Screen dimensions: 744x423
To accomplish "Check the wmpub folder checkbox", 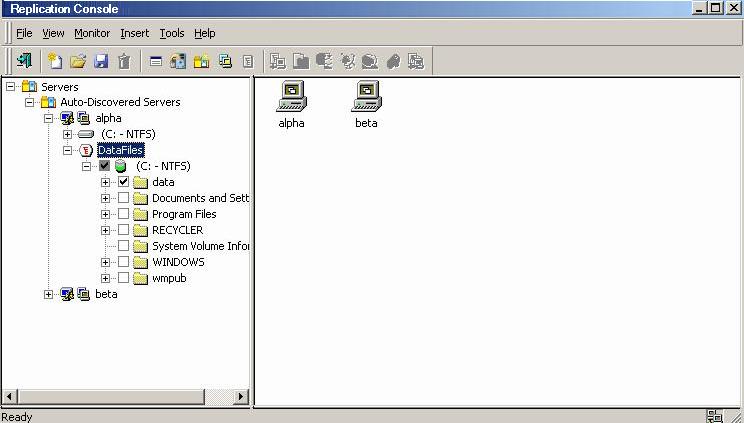I will pyautogui.click(x=123, y=278).
